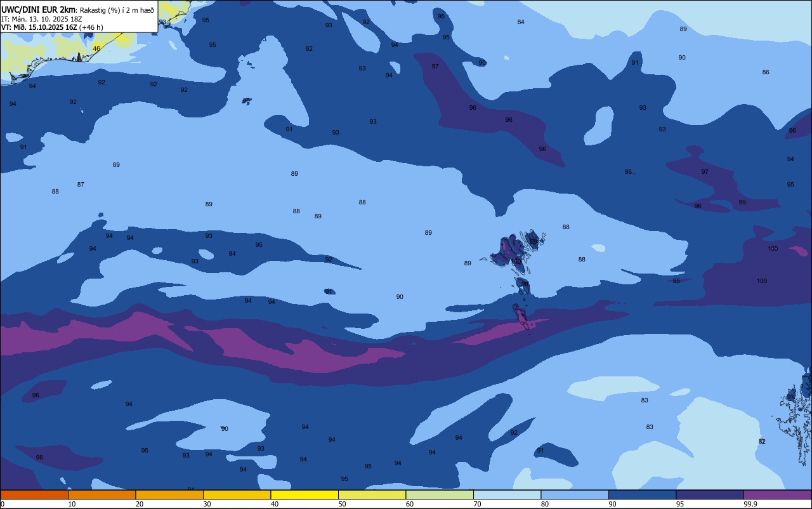
Task: Click the humidity value "86" on the map
Action: pyautogui.click(x=766, y=72)
